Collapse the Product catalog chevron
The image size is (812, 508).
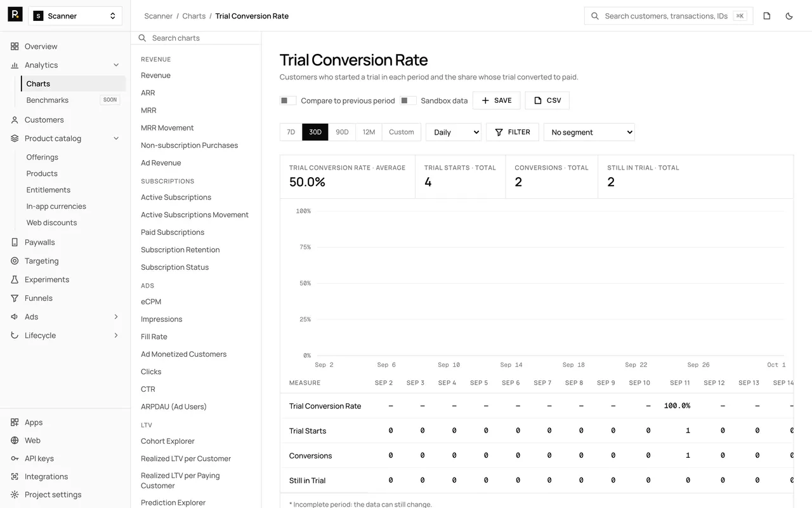[x=116, y=138]
